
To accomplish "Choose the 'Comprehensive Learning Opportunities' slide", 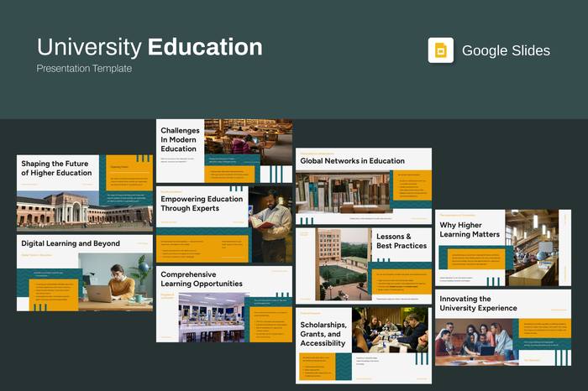I will click(224, 304).
